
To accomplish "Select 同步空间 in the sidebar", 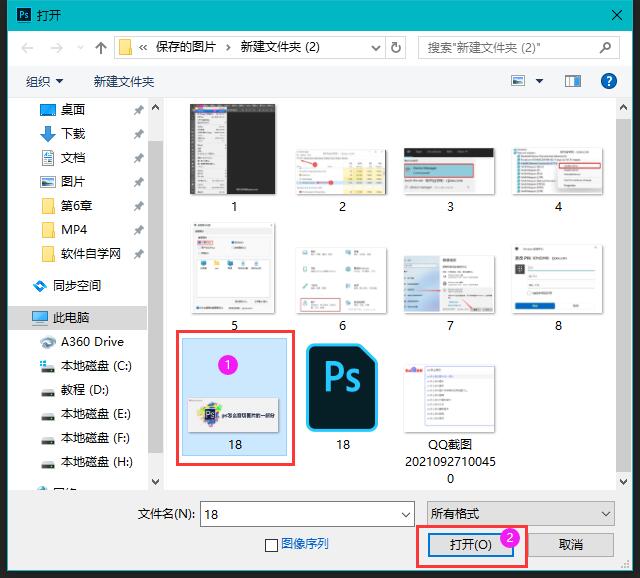I will pyautogui.click(x=76, y=286).
